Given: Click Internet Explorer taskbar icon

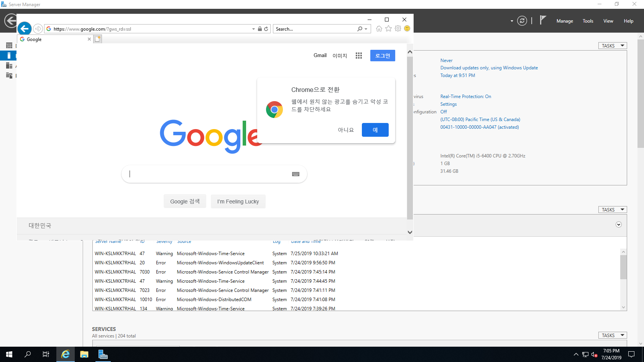Looking at the screenshot, I should click(x=66, y=354).
